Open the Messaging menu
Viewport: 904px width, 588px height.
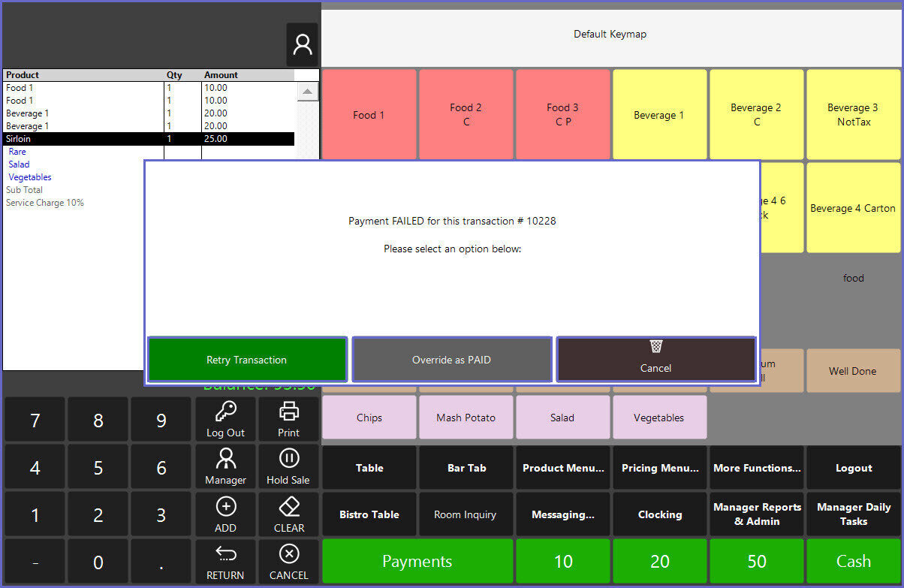tap(562, 514)
